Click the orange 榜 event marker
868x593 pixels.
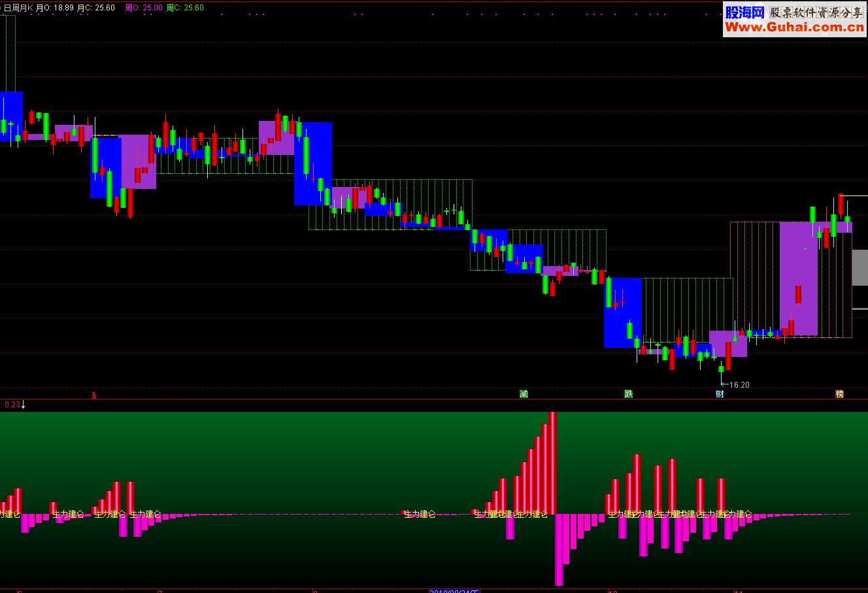[840, 394]
